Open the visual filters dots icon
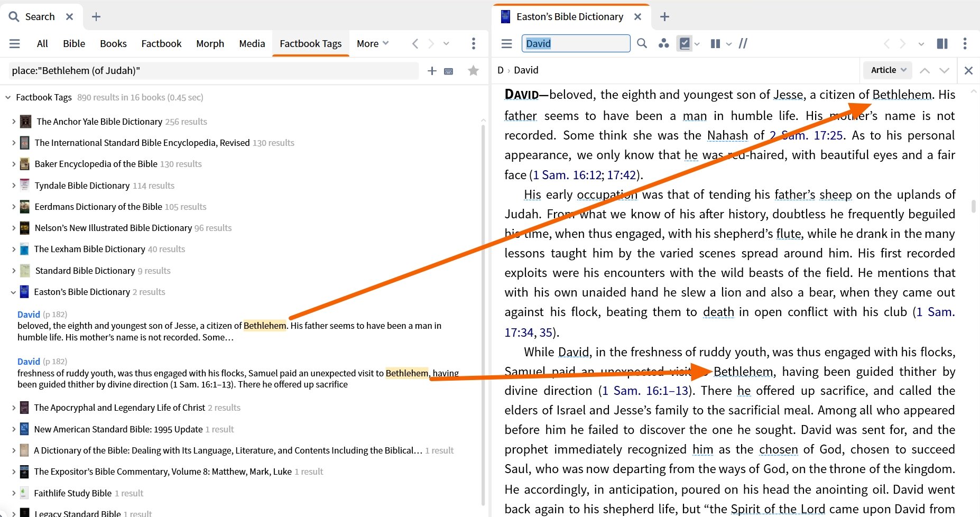The width and height of the screenshot is (980, 517). click(663, 43)
